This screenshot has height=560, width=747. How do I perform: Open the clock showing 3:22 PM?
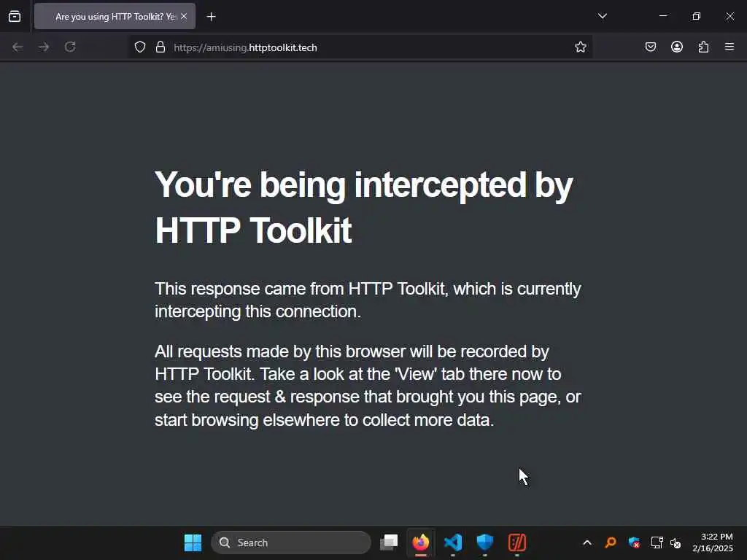click(x=713, y=542)
